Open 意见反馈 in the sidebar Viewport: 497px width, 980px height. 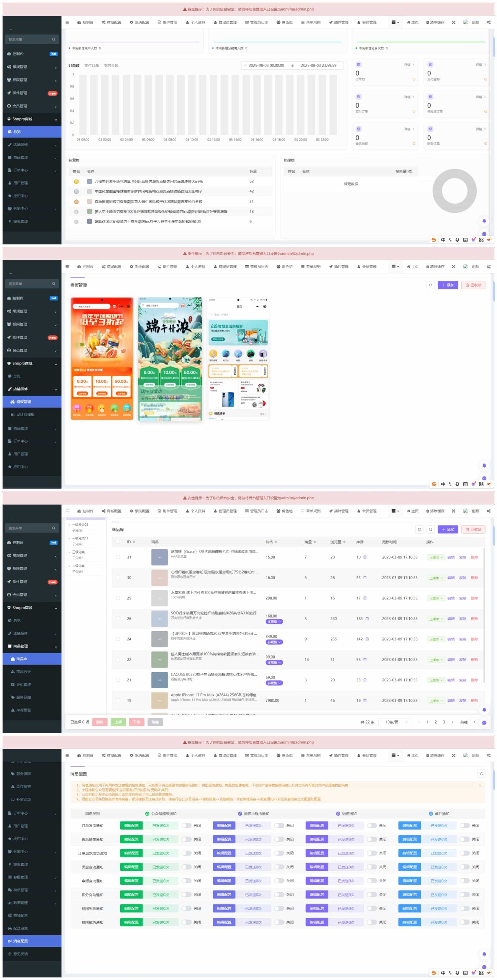click(20, 954)
